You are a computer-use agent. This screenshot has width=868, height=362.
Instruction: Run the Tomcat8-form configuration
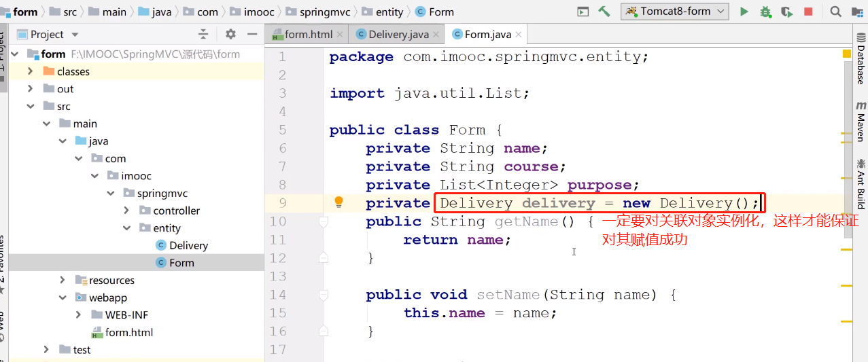coord(744,12)
